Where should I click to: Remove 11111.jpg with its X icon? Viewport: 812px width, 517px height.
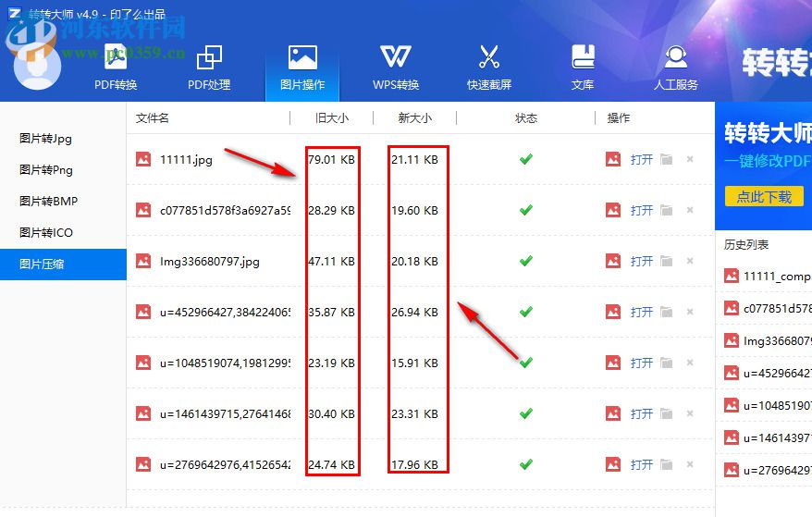[x=690, y=159]
